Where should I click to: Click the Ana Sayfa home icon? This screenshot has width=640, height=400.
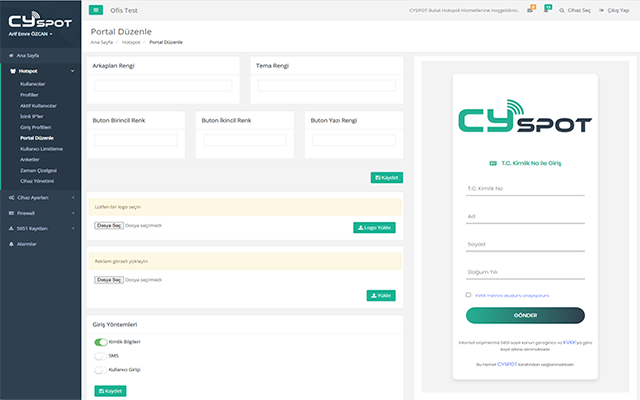point(12,57)
